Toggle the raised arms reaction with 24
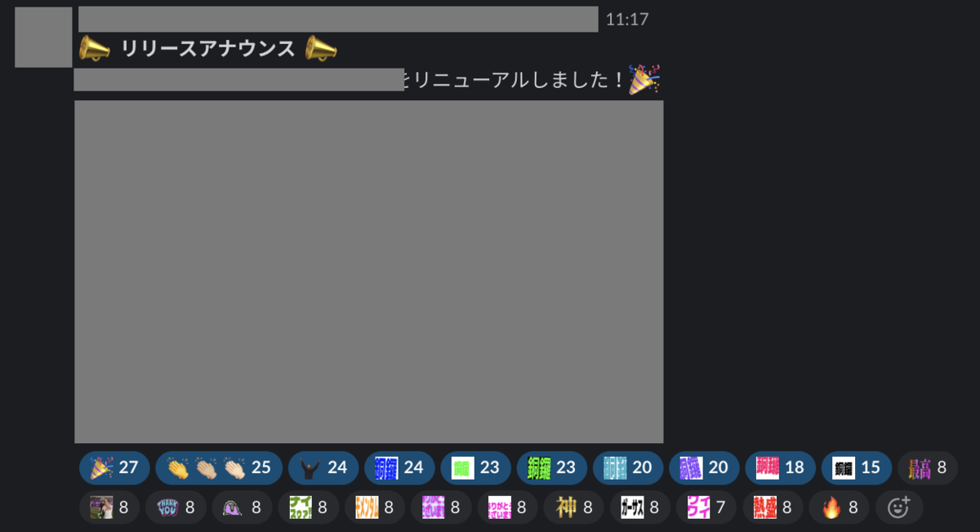 (x=323, y=468)
